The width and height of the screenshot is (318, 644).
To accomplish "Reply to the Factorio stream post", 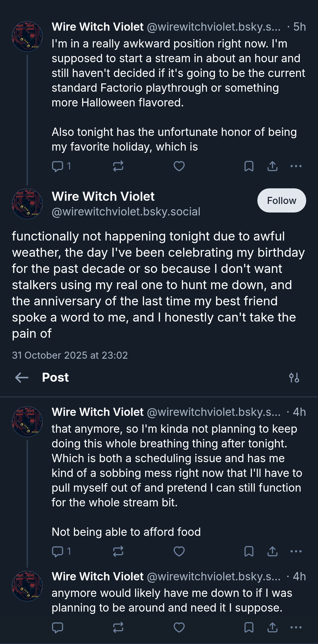I will (61, 166).
